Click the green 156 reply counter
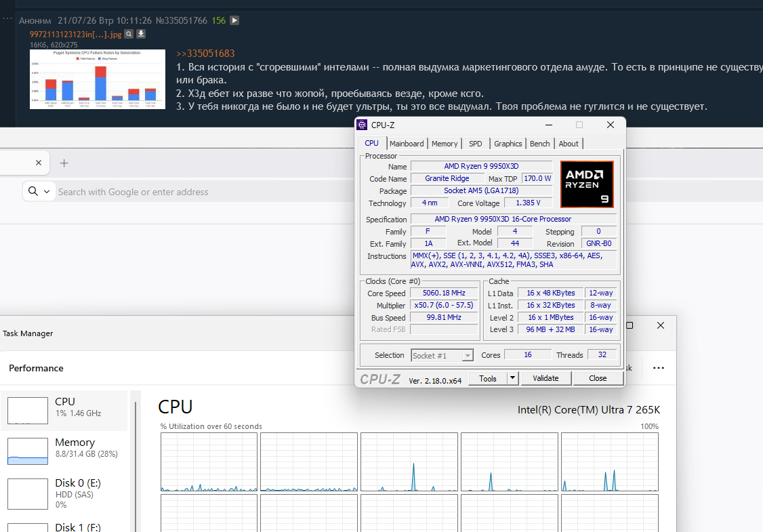 218,20
